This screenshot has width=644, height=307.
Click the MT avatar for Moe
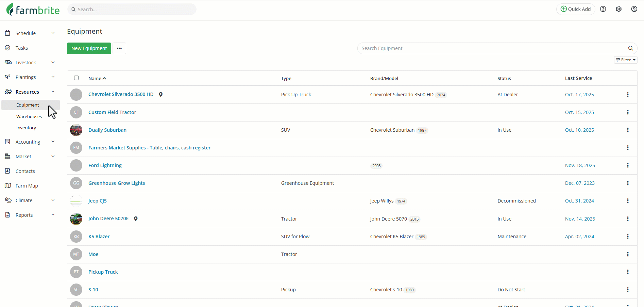[76, 254]
